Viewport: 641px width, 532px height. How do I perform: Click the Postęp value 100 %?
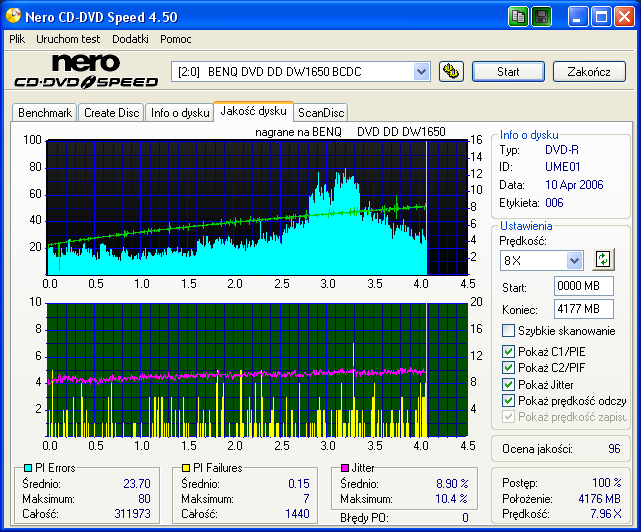coord(607,483)
